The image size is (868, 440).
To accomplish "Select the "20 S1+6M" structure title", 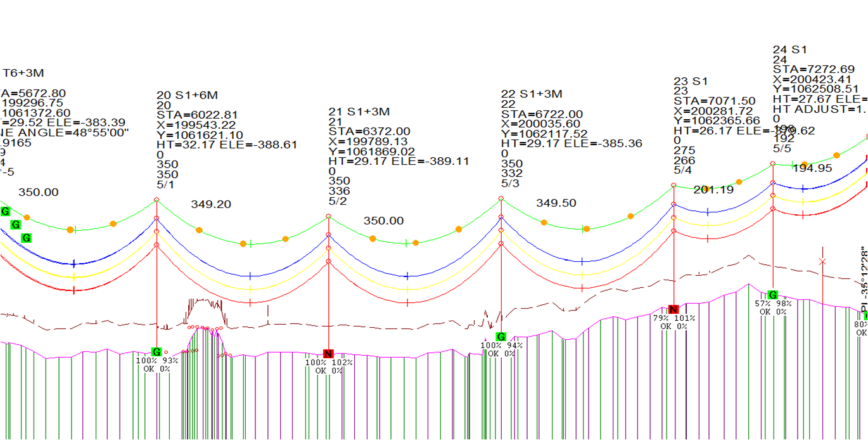I will [x=187, y=95].
